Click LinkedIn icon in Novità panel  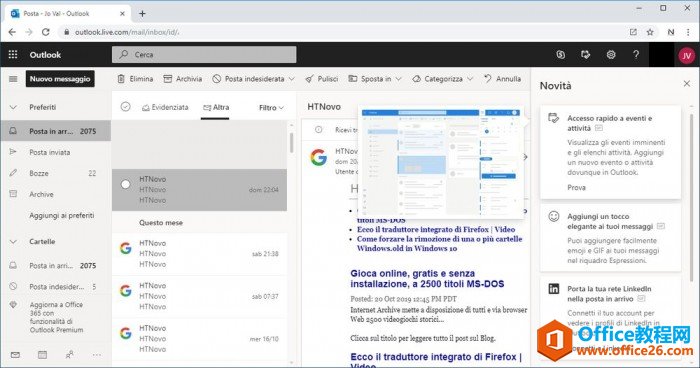554,289
